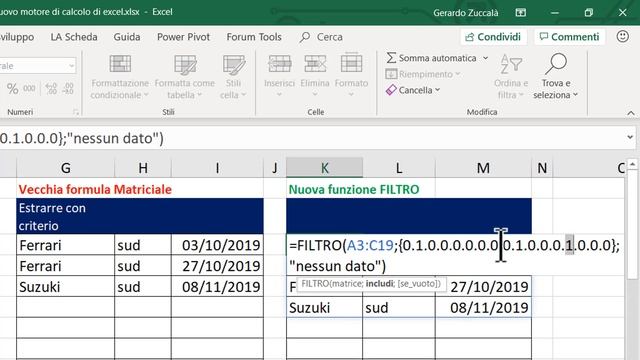Click user name Gerardo Zuccalà
The width and height of the screenshot is (640, 360).
click(x=466, y=13)
